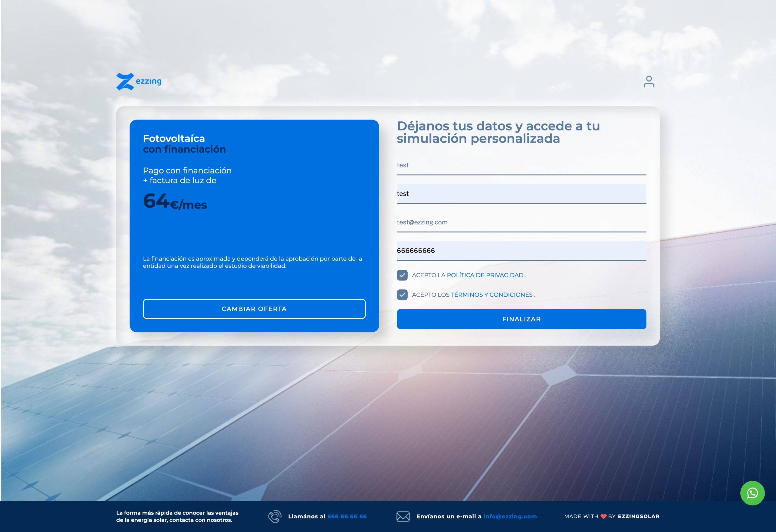Click the Fotovoltaíca con financiación heading

tap(184, 144)
